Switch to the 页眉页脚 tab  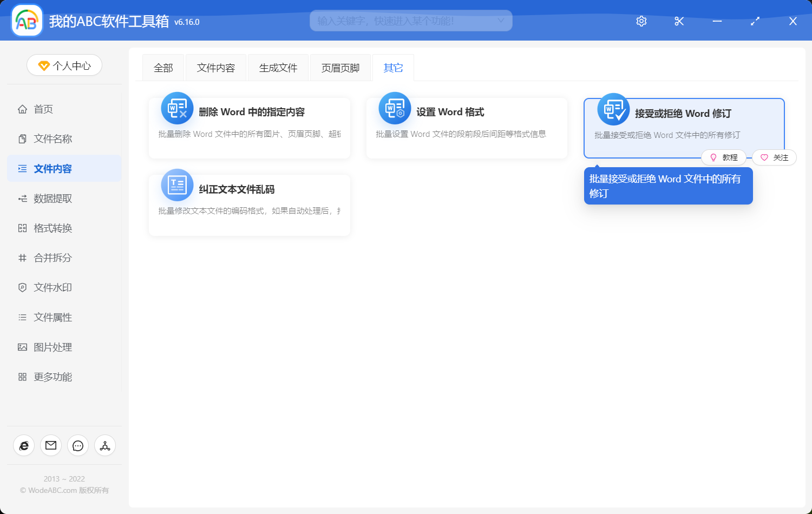click(340, 67)
